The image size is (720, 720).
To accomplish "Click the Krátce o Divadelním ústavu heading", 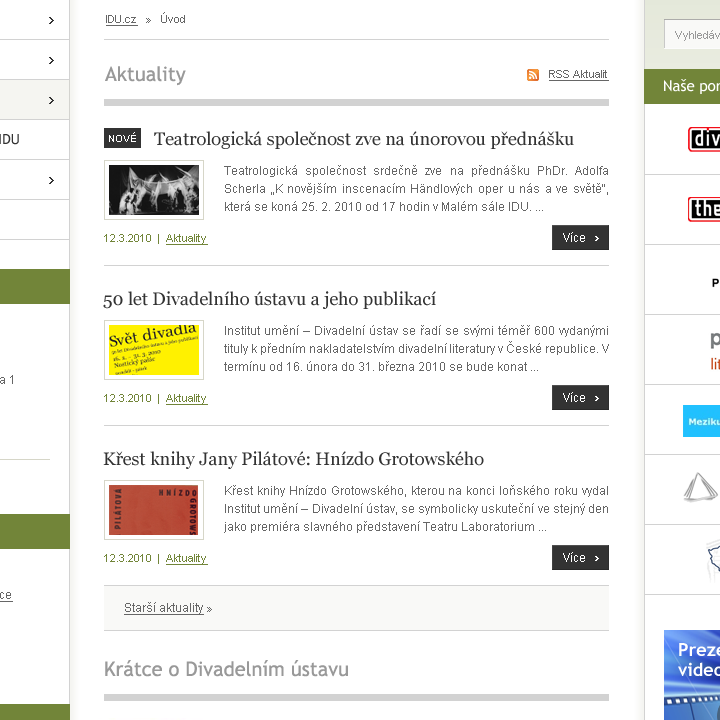I will (x=226, y=669).
